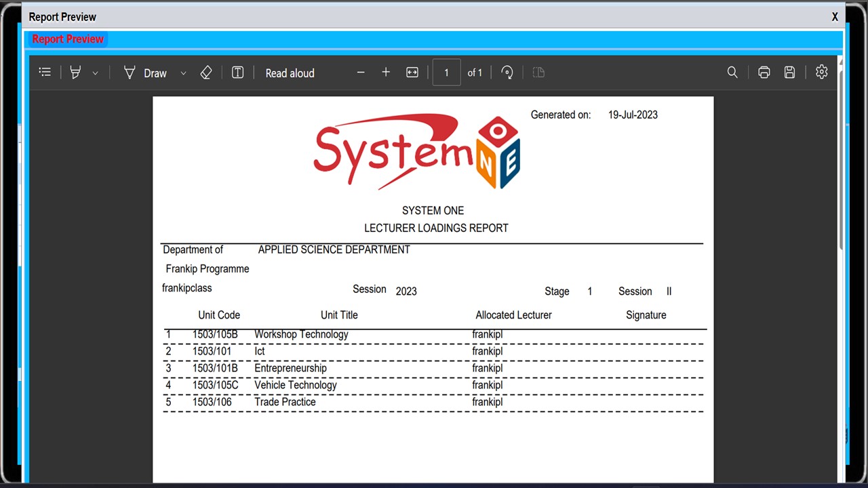The width and height of the screenshot is (868, 488).
Task: Open the Draw pen options dropdown
Action: [x=183, y=73]
